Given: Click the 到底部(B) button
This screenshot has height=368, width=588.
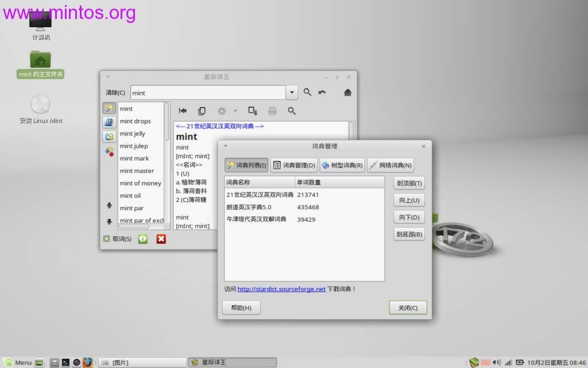Looking at the screenshot, I should [409, 235].
